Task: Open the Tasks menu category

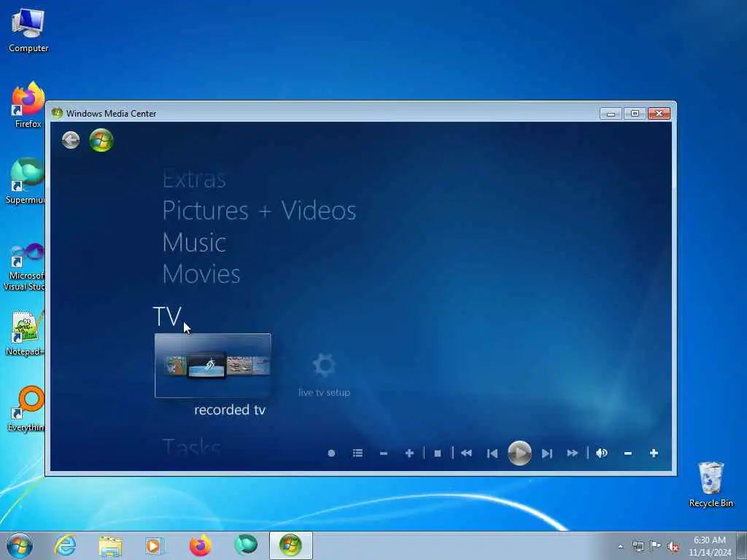Action: point(191,447)
